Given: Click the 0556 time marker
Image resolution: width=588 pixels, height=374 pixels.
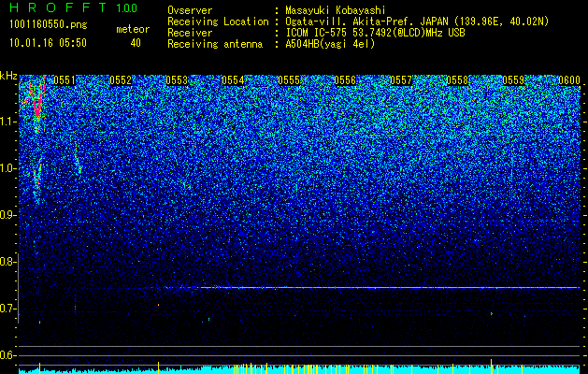Looking at the screenshot, I should 345,80.
